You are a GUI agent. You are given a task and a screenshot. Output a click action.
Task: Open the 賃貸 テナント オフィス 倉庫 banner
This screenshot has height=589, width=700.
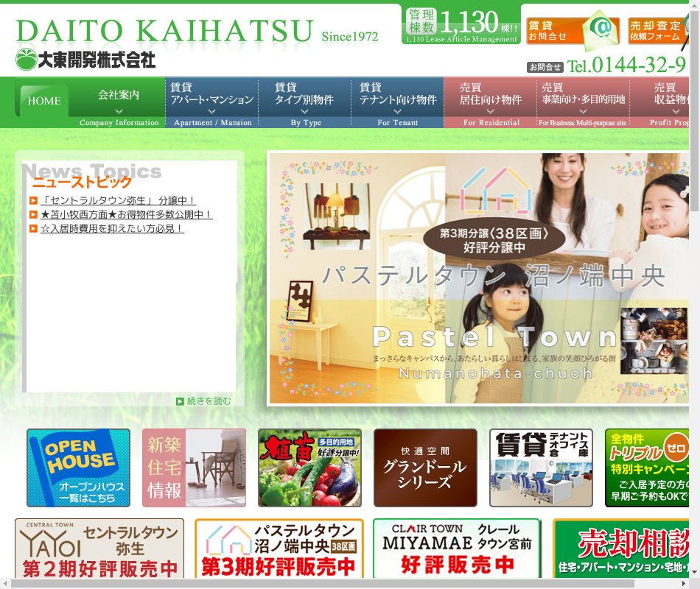pyautogui.click(x=541, y=468)
